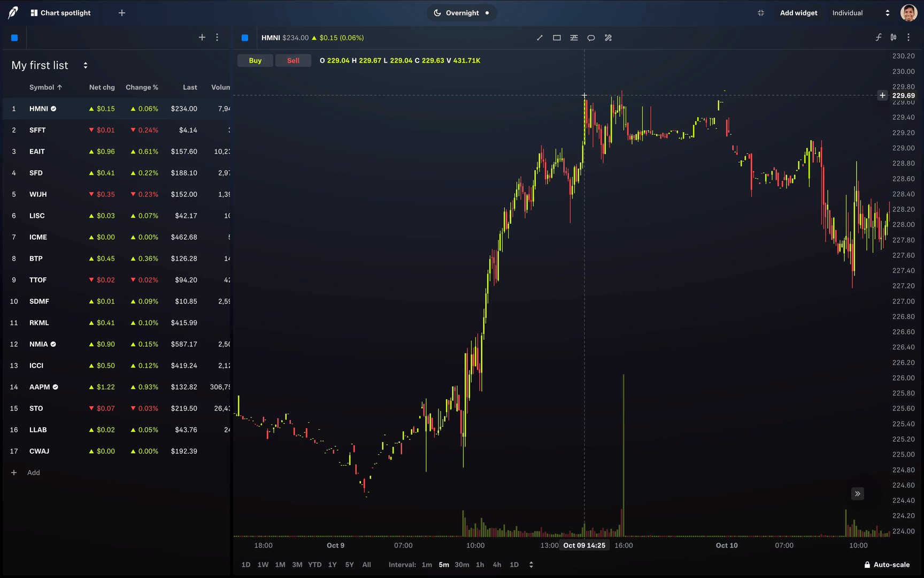
Task: Select the YTD time range
Action: tap(314, 565)
